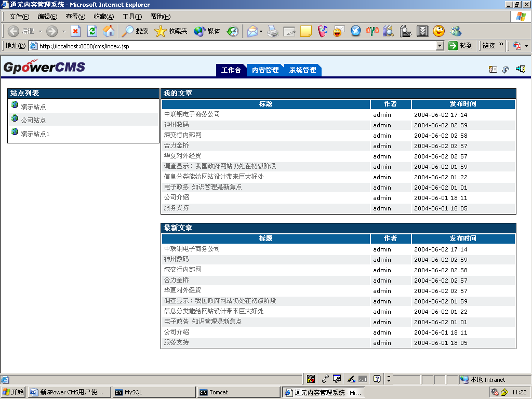Click the 媒体 toolbar icon
The image size is (532, 399).
[199, 31]
